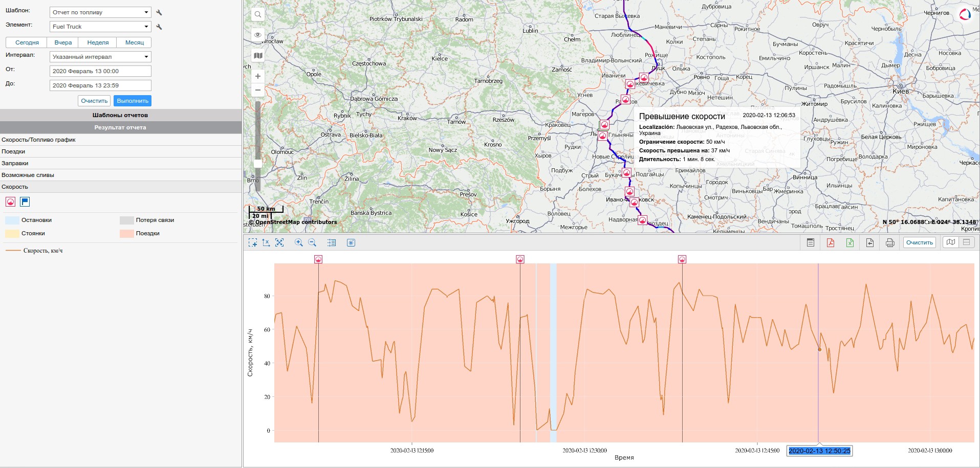Viewport: 980px width, 468px height.
Task: Import report file with arrow-document icon
Action: (x=870, y=243)
